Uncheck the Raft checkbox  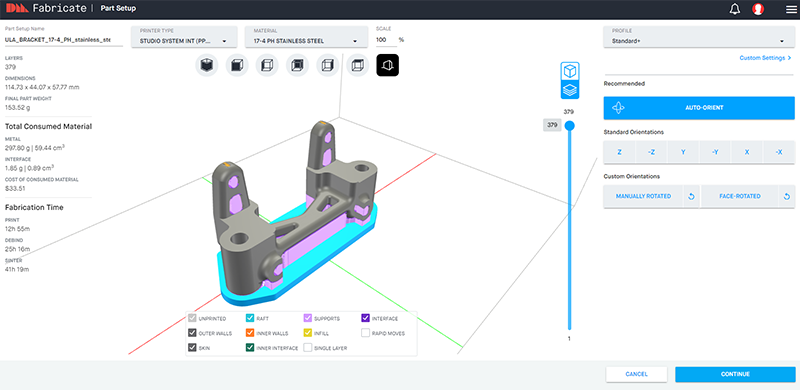250,319
